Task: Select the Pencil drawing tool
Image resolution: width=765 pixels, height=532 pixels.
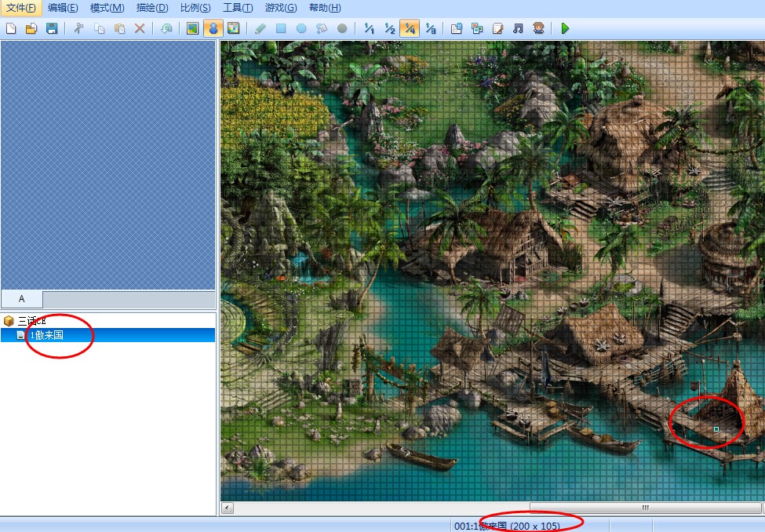Action: 260,28
